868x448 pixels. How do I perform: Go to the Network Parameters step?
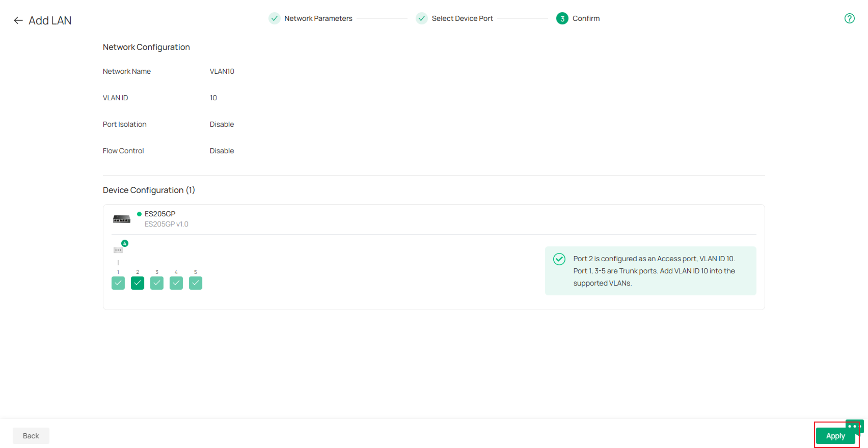(x=310, y=18)
